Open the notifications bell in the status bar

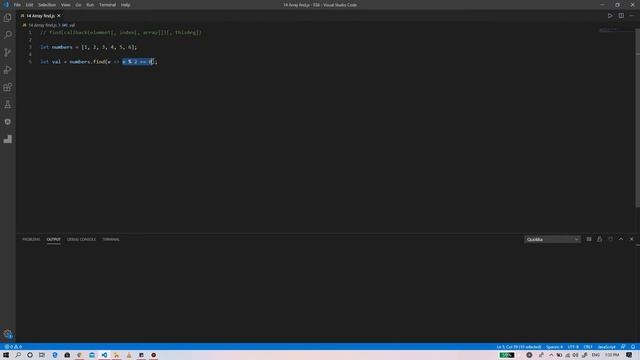click(x=633, y=347)
